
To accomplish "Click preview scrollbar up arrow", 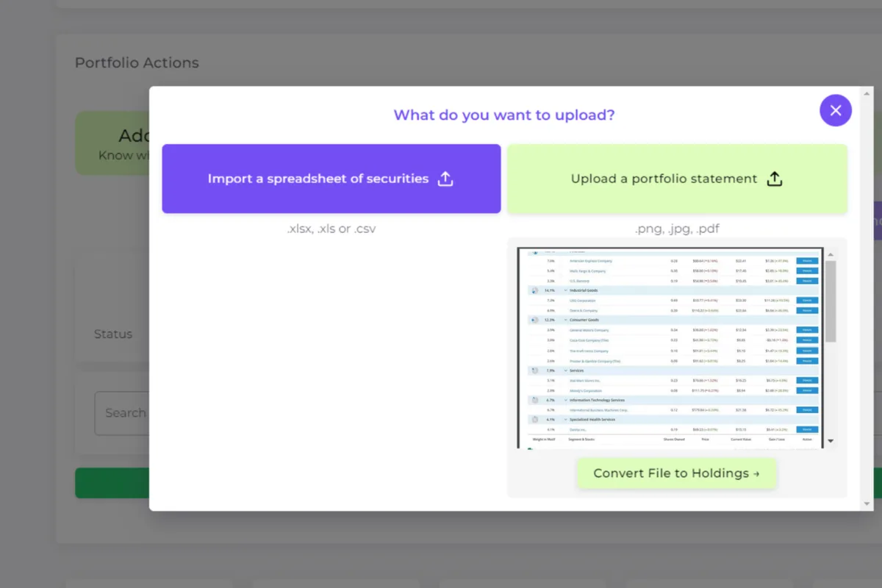I will (831, 255).
